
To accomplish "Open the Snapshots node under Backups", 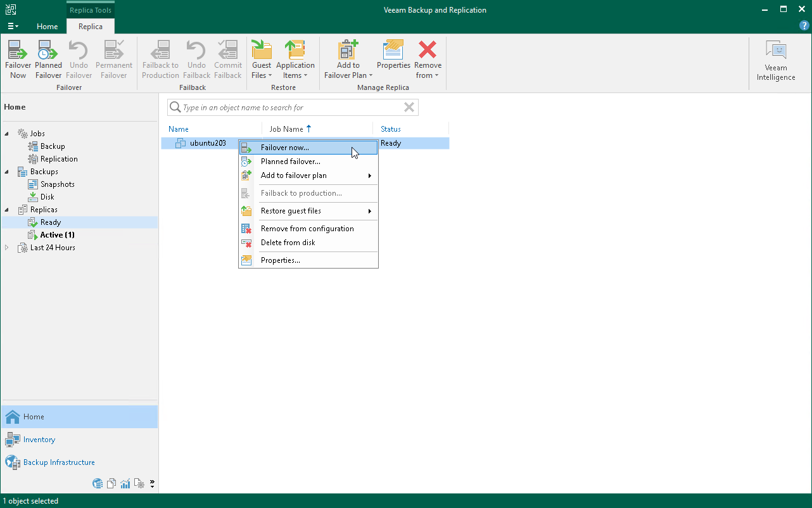I will click(58, 184).
